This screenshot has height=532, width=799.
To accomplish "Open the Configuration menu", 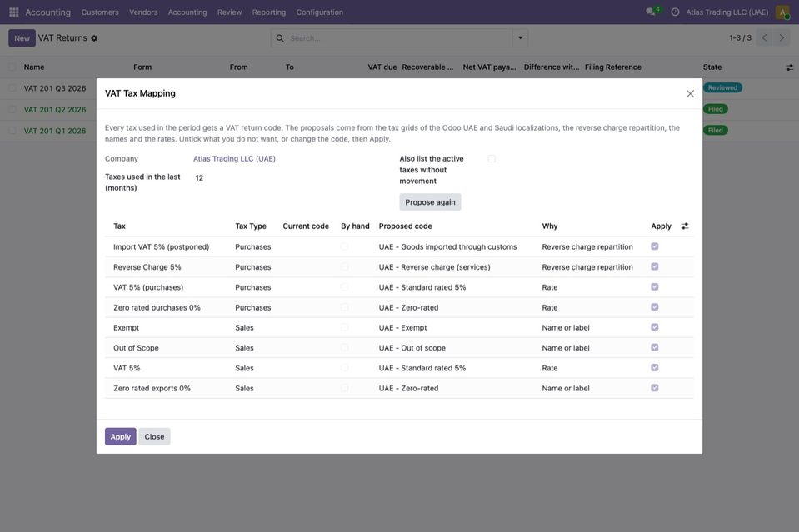I will (319, 12).
